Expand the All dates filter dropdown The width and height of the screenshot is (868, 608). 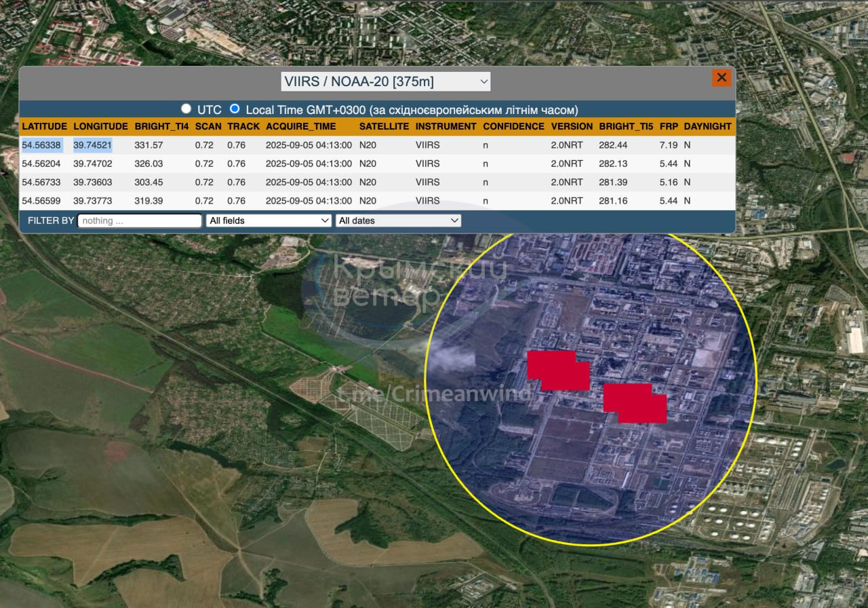398,221
